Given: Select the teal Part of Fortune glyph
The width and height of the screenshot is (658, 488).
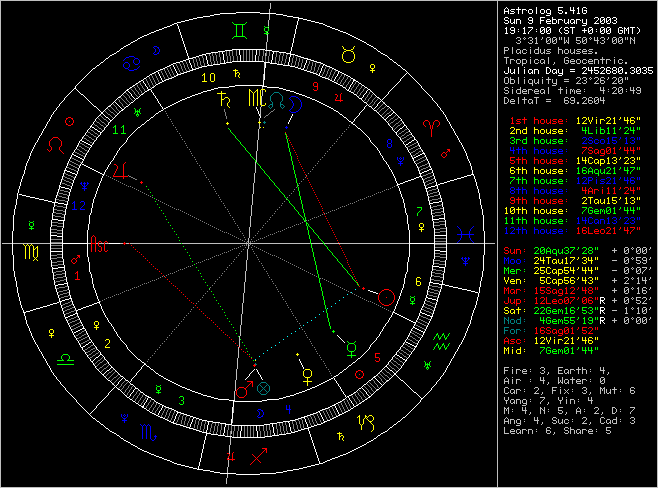Looking at the screenshot, I should [263, 389].
